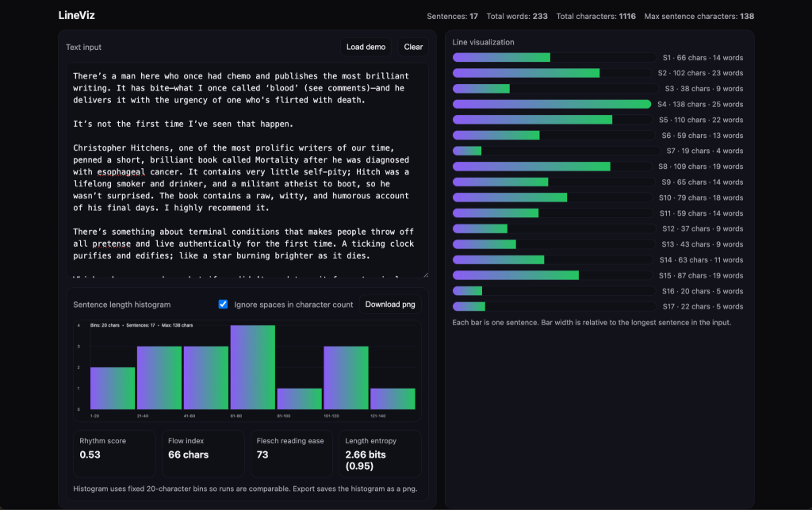Screen dimensions: 812x510
Task: Click the Length entropy card
Action: (380, 453)
